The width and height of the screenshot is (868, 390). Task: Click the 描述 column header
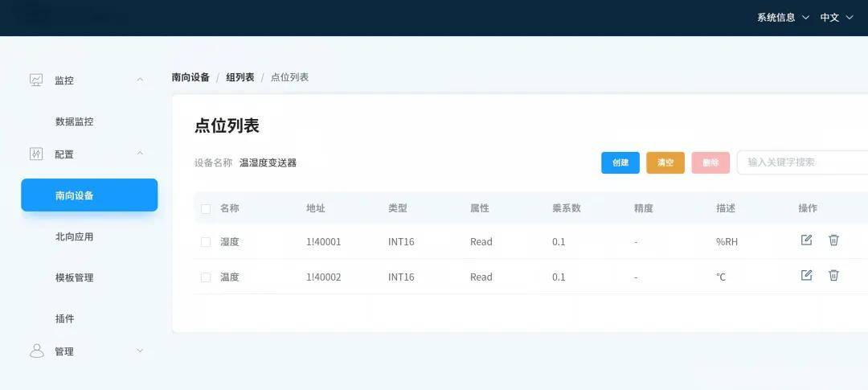click(725, 208)
